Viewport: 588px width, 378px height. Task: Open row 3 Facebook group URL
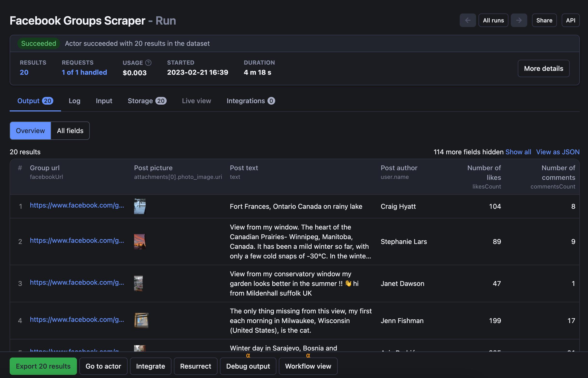coord(77,282)
